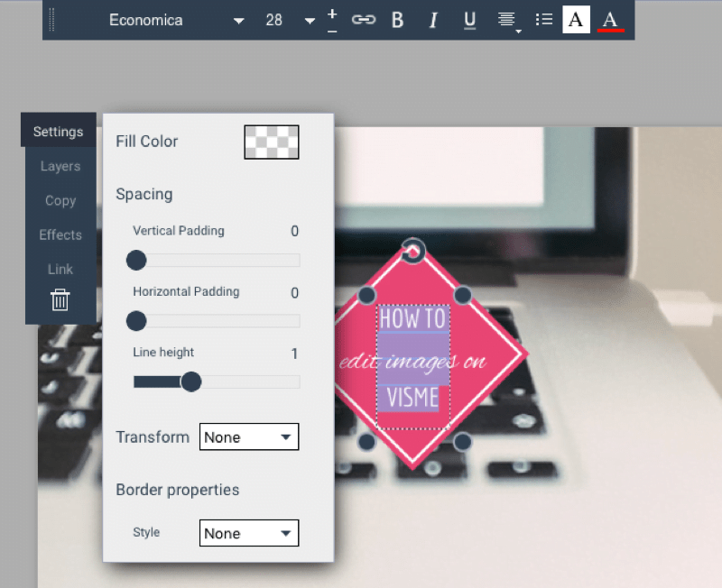Click the VISME text line

click(x=412, y=397)
